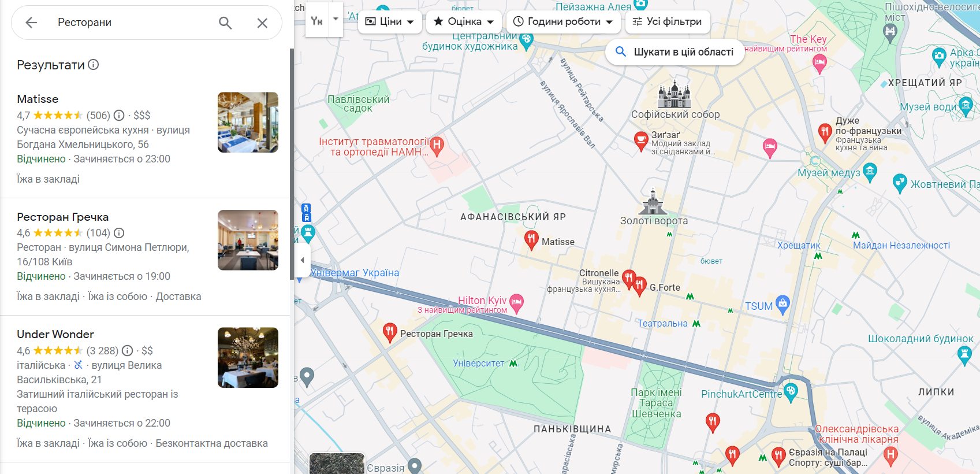Click the Університет metro station label
Image resolution: width=980 pixels, height=474 pixels.
coord(479,364)
